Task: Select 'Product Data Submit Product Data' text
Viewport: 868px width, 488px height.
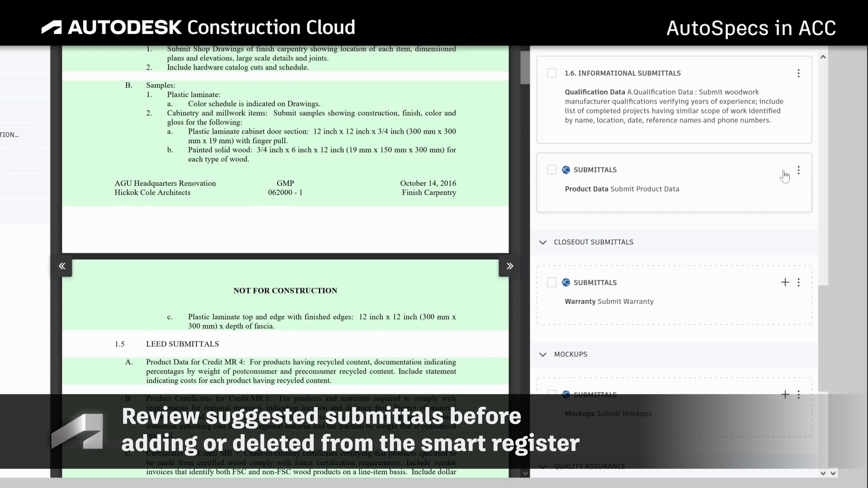Action: pos(622,189)
